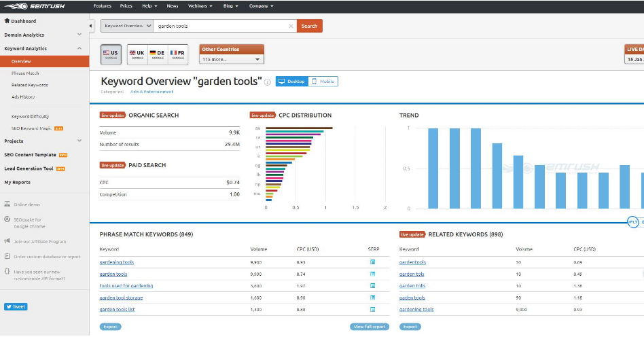Switch to Mobile device view
Viewport: 644px width, 358px height.
pyautogui.click(x=323, y=82)
